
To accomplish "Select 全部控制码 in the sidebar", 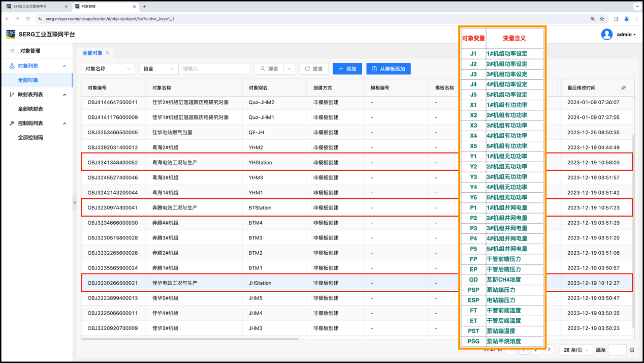I will tap(30, 137).
